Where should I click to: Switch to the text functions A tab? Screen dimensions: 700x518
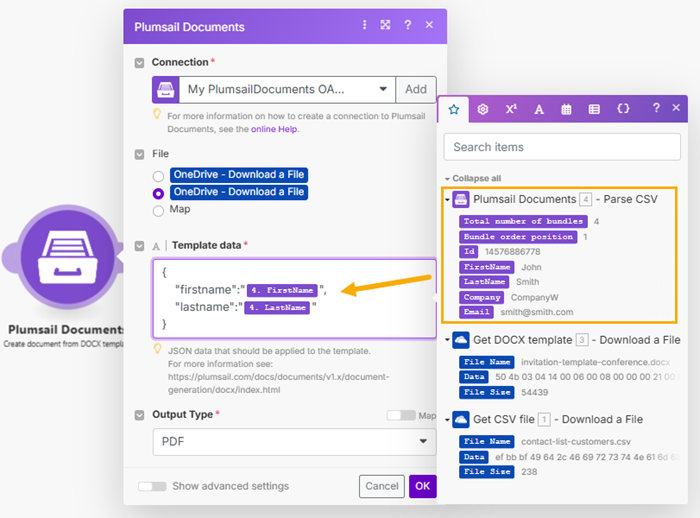pyautogui.click(x=539, y=109)
